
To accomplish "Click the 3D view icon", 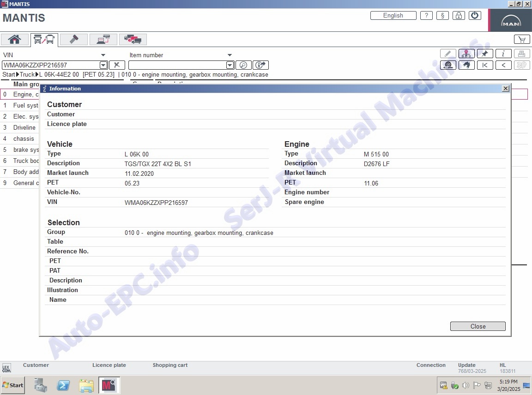I will pos(522,65).
